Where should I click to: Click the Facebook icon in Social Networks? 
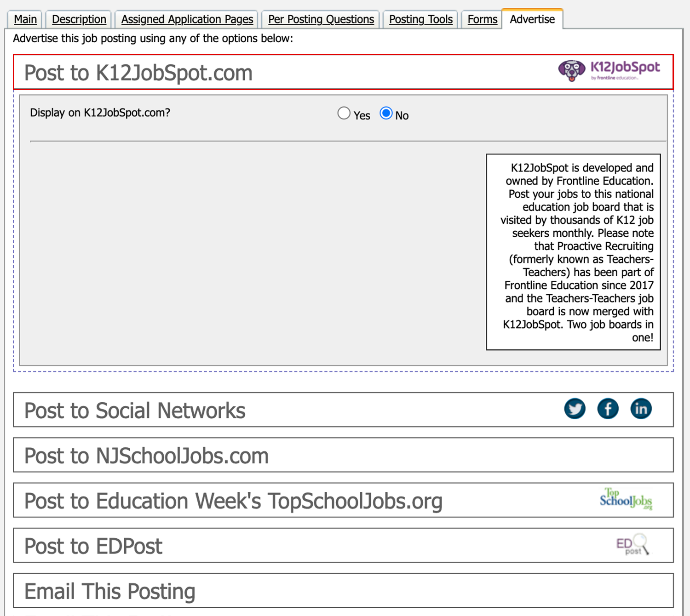(608, 409)
